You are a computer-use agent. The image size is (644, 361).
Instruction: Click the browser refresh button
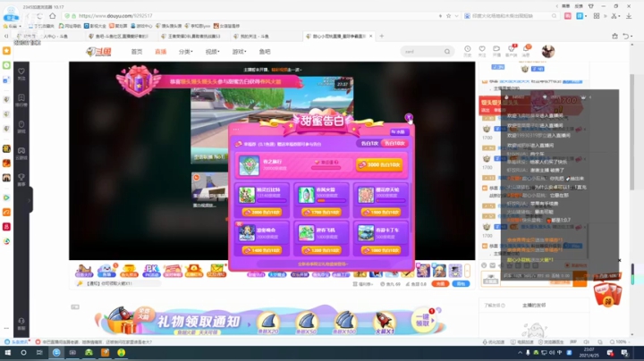coord(39,16)
